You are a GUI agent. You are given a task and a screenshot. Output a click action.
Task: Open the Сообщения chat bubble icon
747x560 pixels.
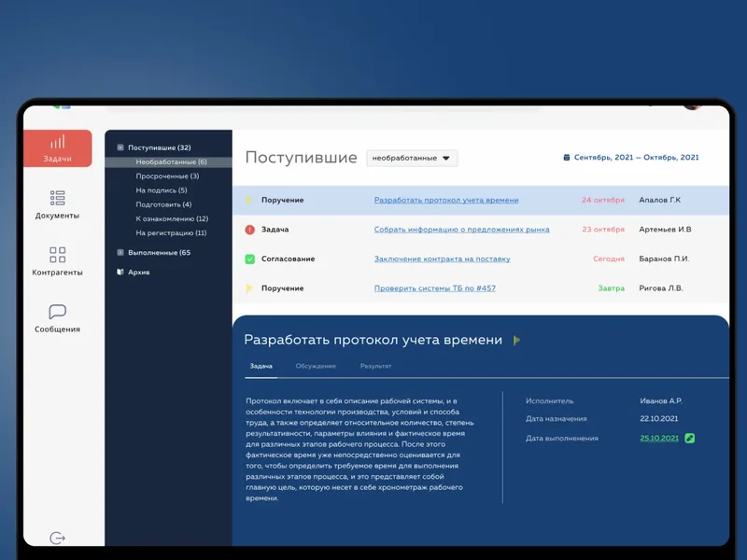click(x=58, y=312)
